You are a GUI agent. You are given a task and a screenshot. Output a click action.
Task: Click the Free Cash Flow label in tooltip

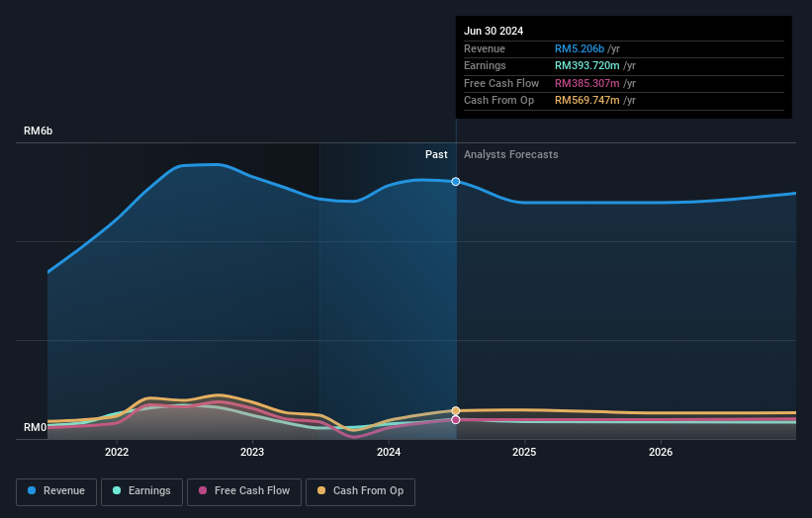pos(501,83)
